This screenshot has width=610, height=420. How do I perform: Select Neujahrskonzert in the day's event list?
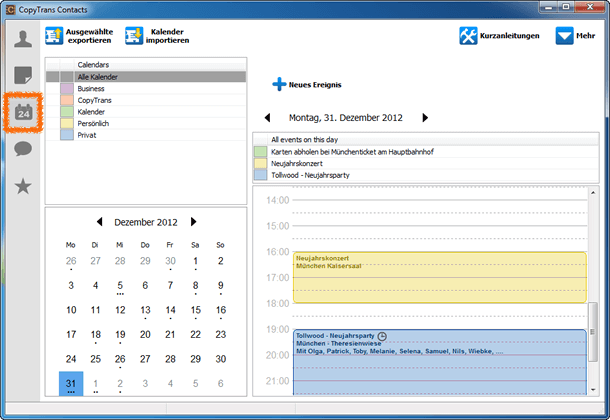pos(426,163)
